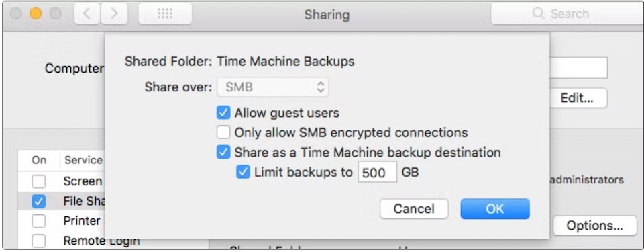Open the Options... button
Screen dimensions: 644x252
coord(595,226)
